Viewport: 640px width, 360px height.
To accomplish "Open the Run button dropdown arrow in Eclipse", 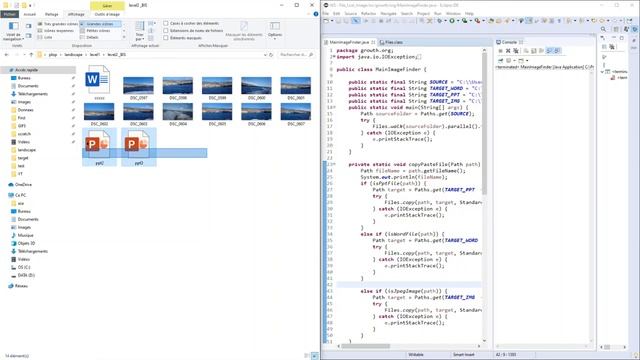I will point(458,21).
